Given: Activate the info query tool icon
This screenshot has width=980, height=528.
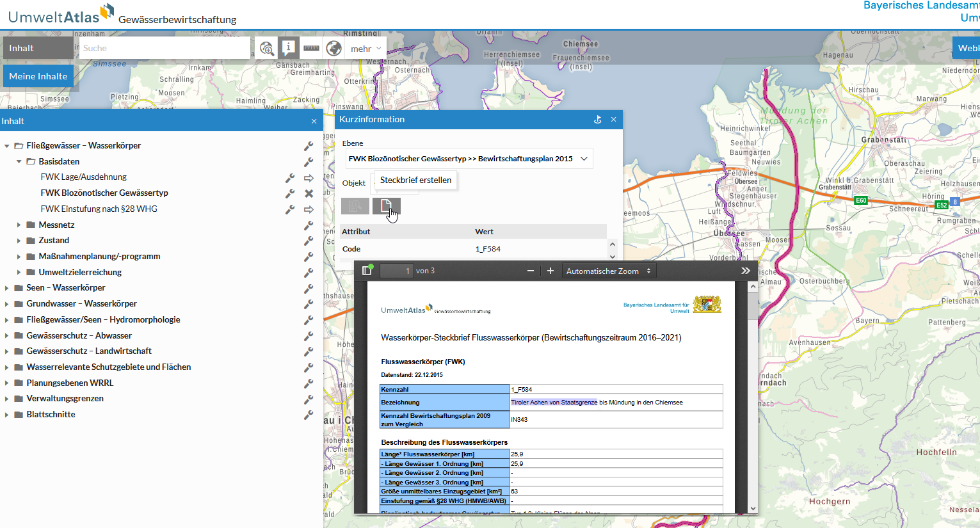Looking at the screenshot, I should pos(288,48).
